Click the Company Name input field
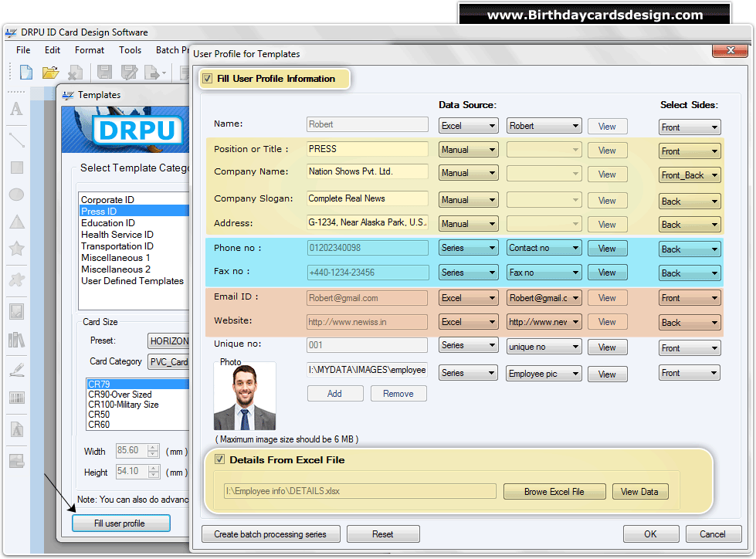This screenshot has width=756, height=559. click(367, 171)
